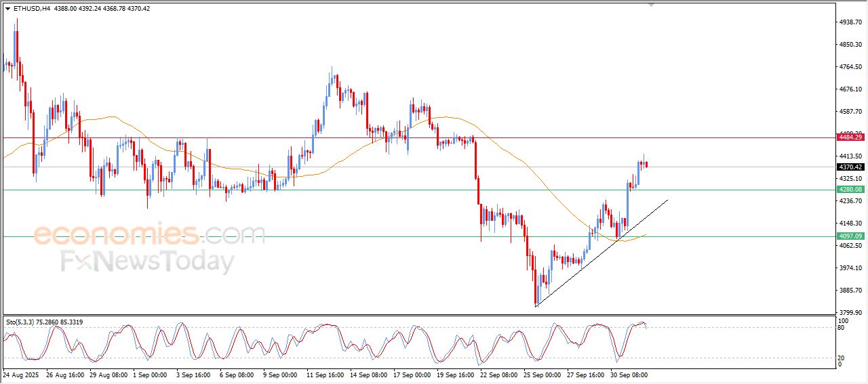The width and height of the screenshot is (868, 384).
Task: Select the black 4370.42 current price label
Action: [x=850, y=167]
